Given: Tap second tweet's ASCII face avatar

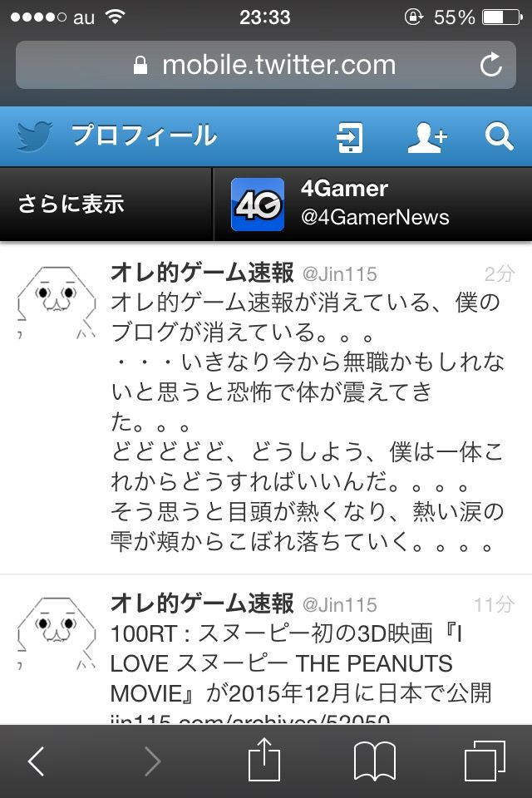Looking at the screenshot, I should (x=56, y=633).
